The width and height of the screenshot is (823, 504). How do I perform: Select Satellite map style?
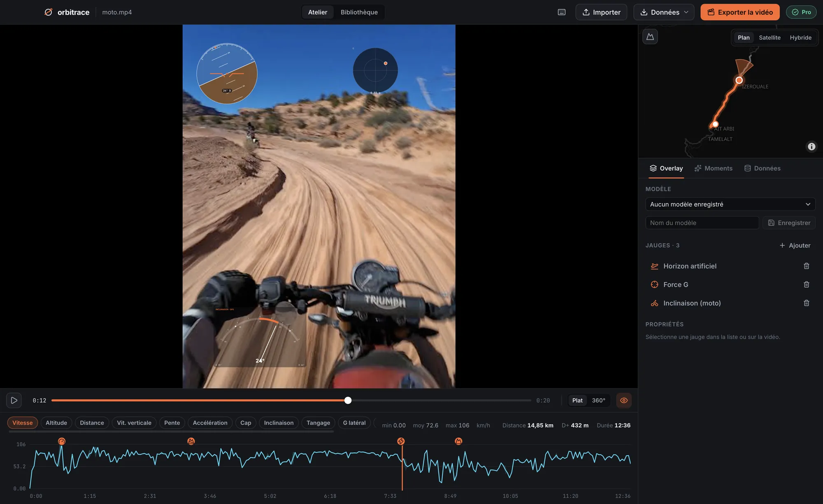[x=769, y=37]
